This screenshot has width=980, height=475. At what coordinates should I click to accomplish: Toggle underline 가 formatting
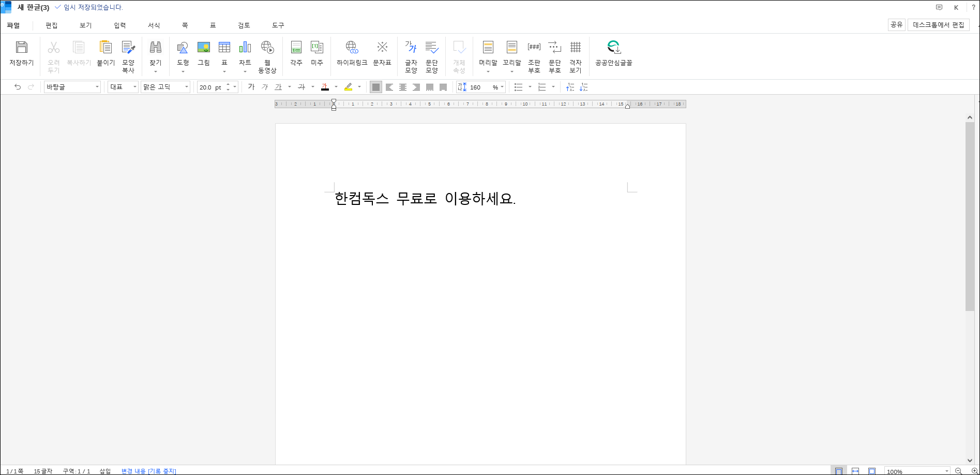point(278,87)
